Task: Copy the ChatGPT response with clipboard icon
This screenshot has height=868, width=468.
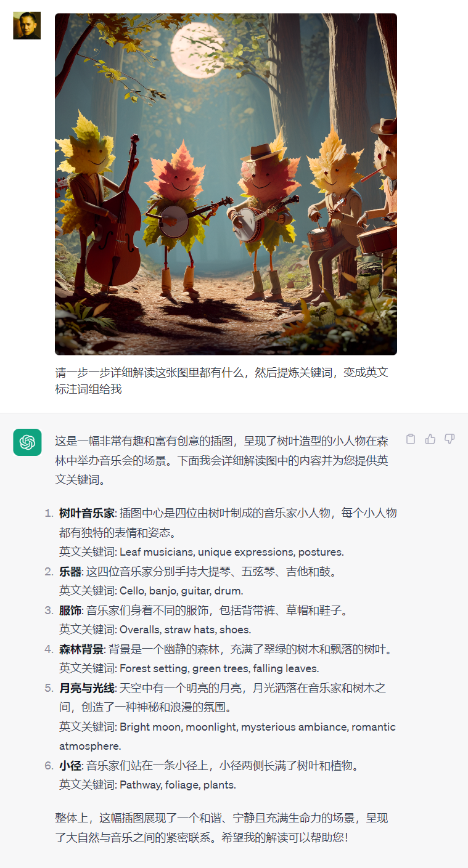Action: 411,439
